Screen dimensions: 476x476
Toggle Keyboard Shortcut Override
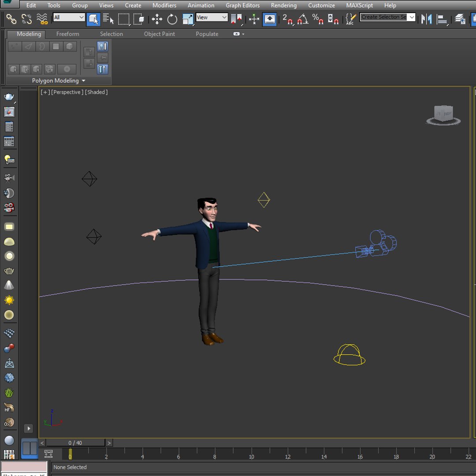click(x=270, y=19)
